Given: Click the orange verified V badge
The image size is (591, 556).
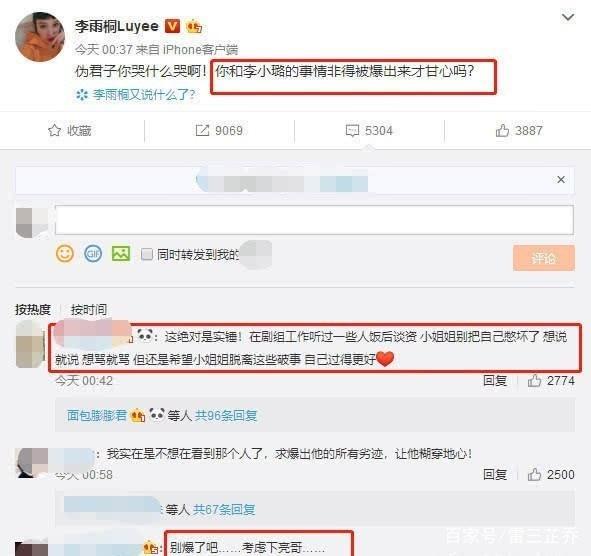Looking at the screenshot, I should (x=173, y=26).
